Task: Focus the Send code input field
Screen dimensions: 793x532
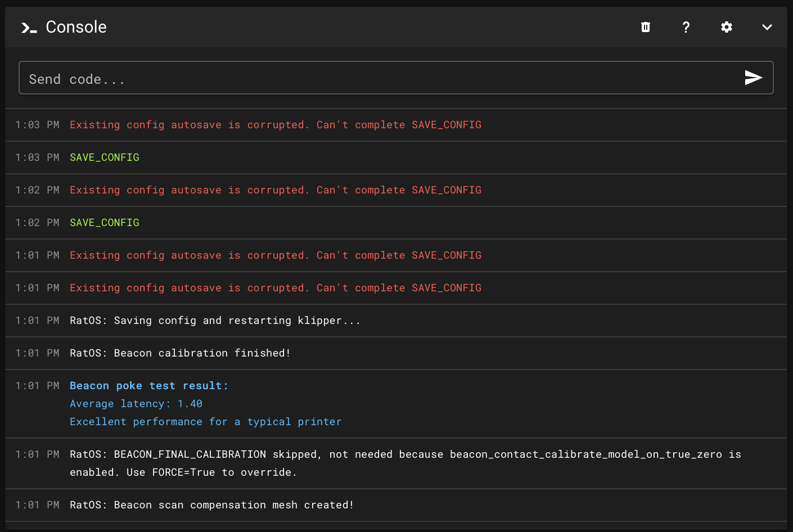Action: [337, 79]
